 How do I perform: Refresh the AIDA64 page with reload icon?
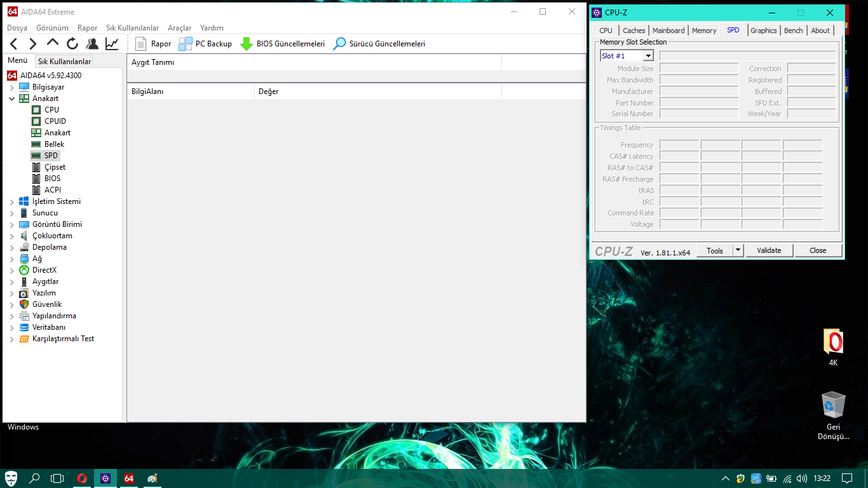[x=72, y=44]
